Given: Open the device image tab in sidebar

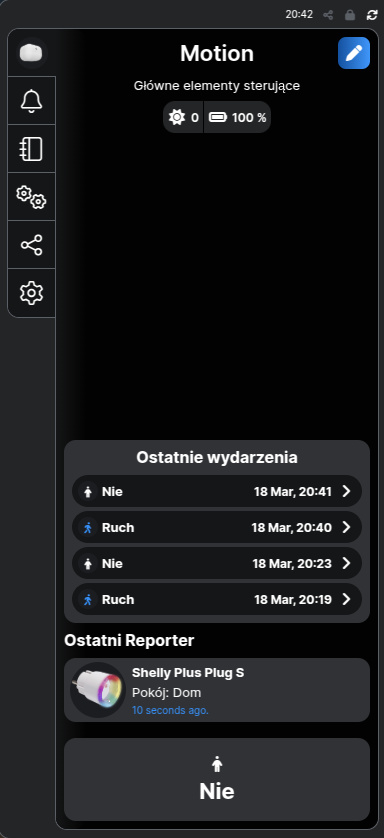Looking at the screenshot, I should pyautogui.click(x=32, y=53).
